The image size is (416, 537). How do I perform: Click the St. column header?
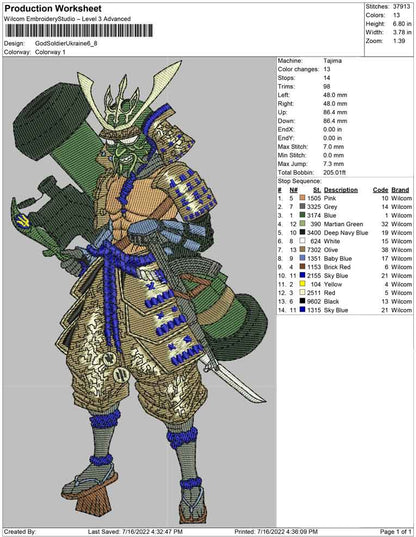pos(317,190)
